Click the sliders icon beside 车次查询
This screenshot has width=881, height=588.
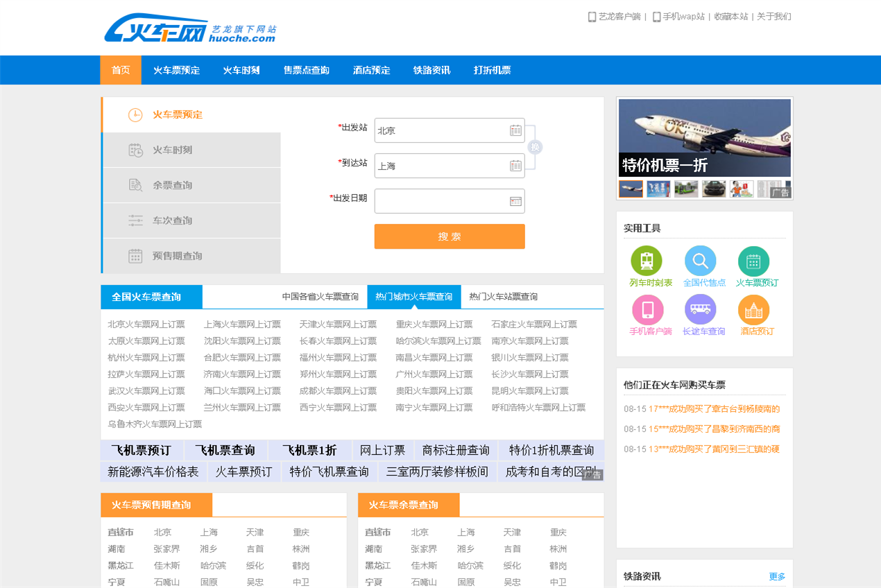coord(135,221)
